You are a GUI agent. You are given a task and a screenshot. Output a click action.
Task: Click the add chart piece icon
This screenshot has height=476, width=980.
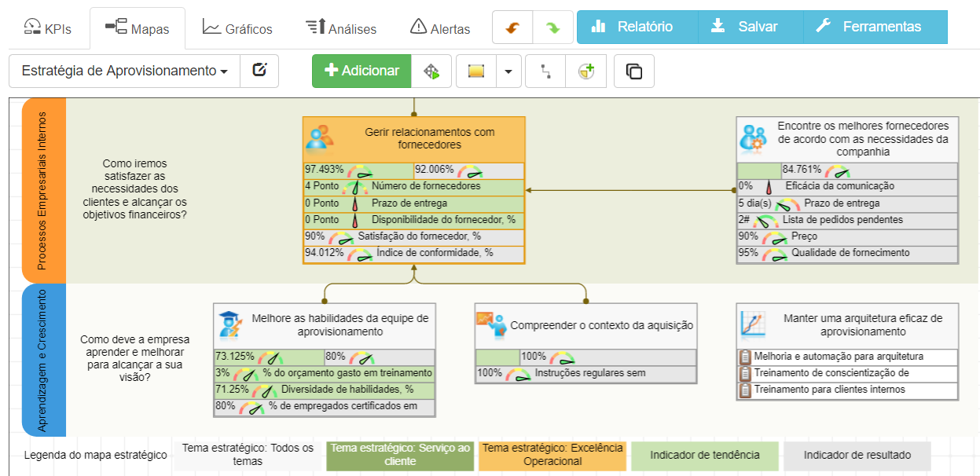(585, 71)
